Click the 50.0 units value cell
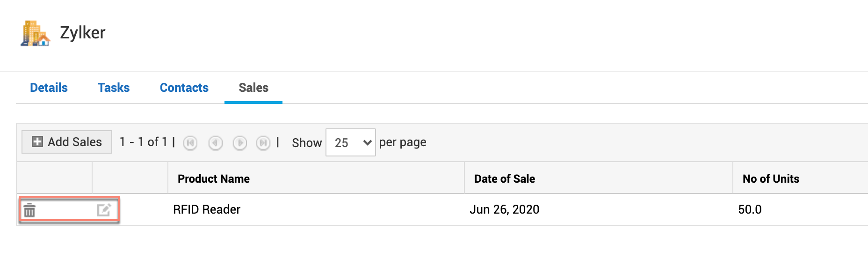The height and width of the screenshot is (267, 868). [x=750, y=209]
